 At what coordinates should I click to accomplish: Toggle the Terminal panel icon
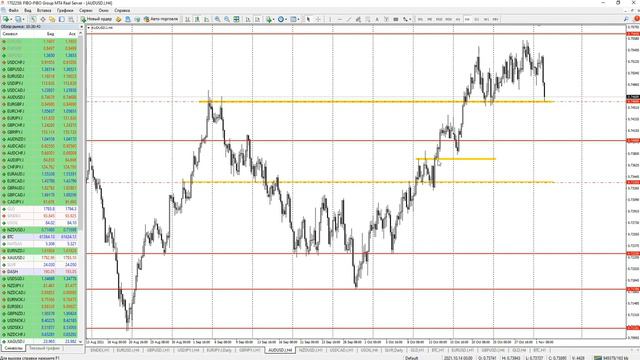pyautogui.click(x=62, y=19)
